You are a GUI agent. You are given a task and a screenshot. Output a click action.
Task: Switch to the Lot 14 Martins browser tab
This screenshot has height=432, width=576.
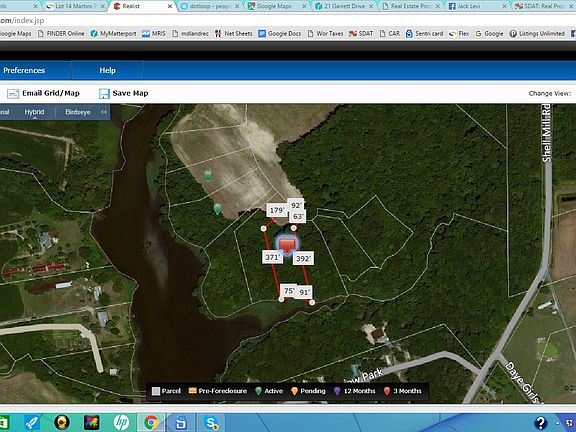pos(75,6)
